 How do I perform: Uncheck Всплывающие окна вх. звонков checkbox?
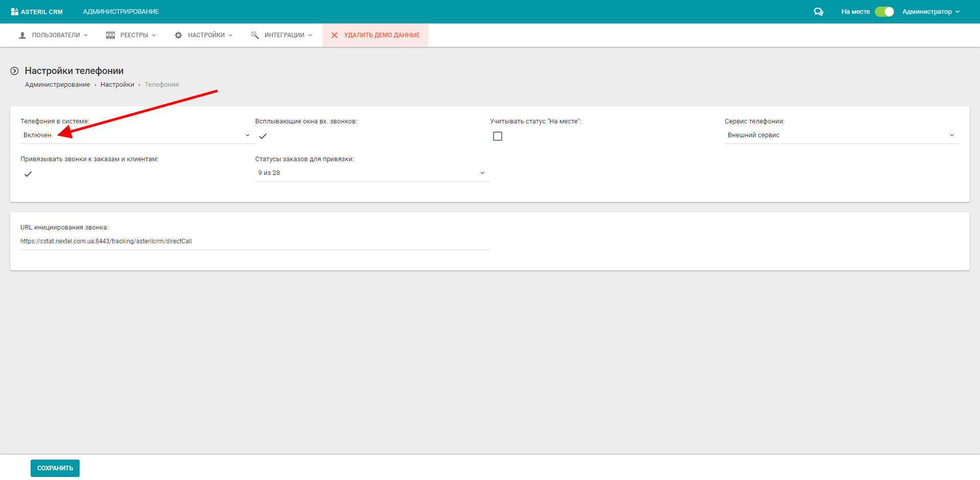pyautogui.click(x=263, y=136)
